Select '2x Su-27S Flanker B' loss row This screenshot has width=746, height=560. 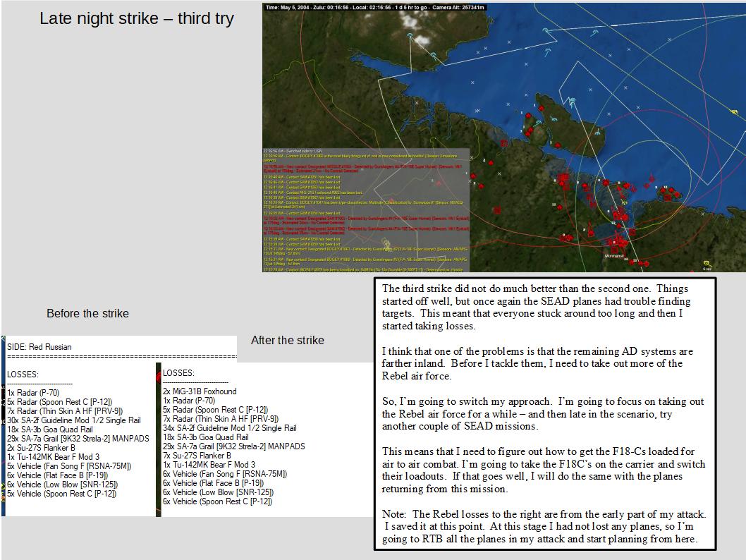[41, 448]
